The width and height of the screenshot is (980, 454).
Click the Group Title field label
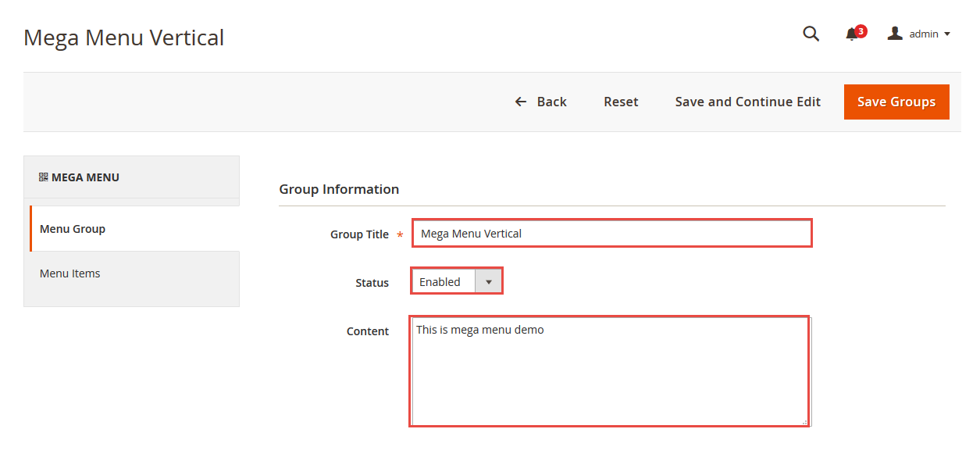(x=359, y=234)
